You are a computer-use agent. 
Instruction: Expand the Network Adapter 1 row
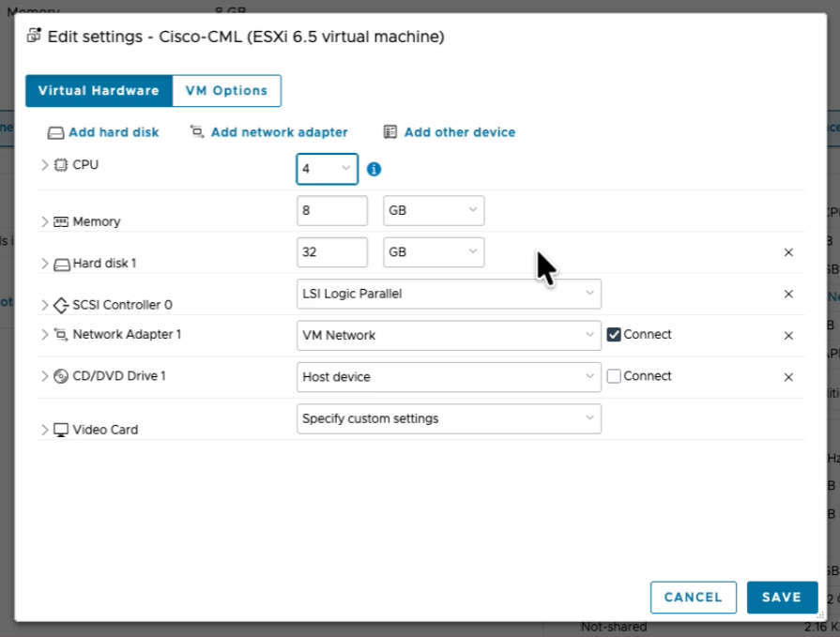pyautogui.click(x=44, y=335)
